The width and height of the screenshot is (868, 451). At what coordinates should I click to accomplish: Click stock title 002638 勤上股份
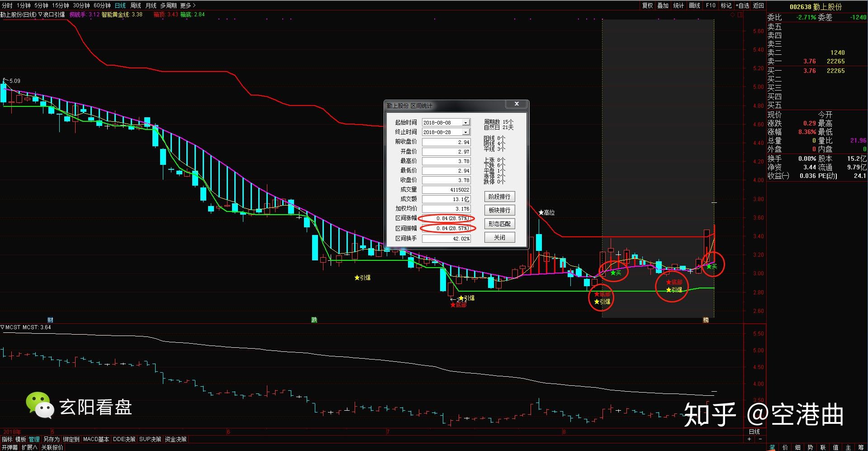[x=816, y=7]
